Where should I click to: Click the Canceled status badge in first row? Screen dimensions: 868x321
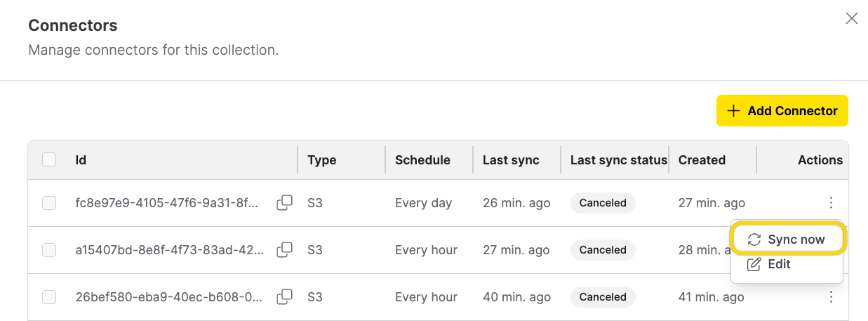pos(603,203)
